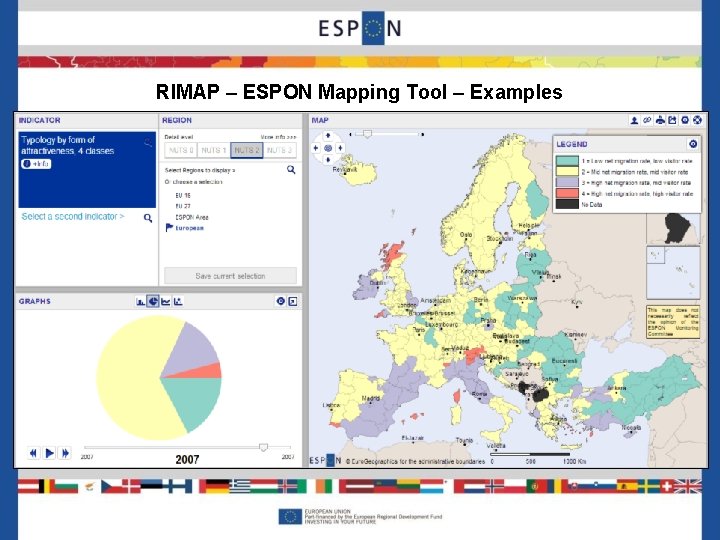The image size is (720, 540).
Task: Switch graph to scatter plot view
Action: [x=178, y=301]
